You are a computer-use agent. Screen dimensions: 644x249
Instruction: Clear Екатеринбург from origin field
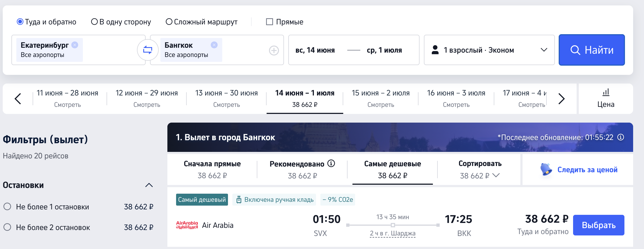coord(75,45)
